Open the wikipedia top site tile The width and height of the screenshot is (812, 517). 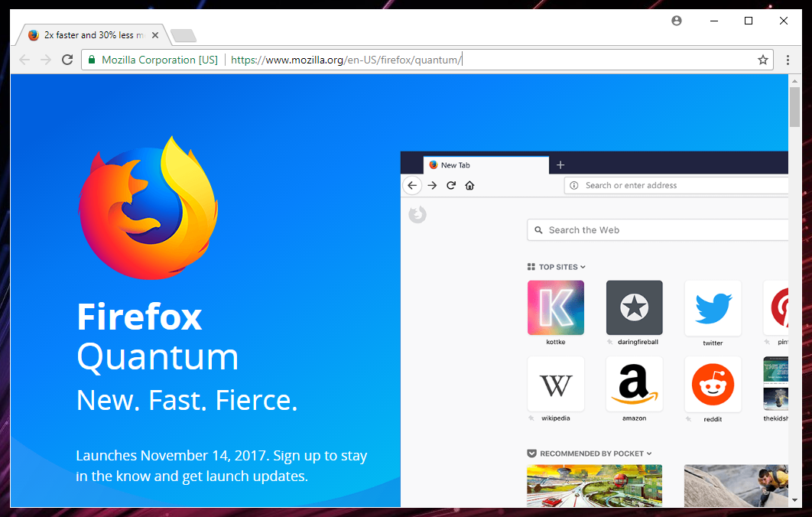pos(556,384)
